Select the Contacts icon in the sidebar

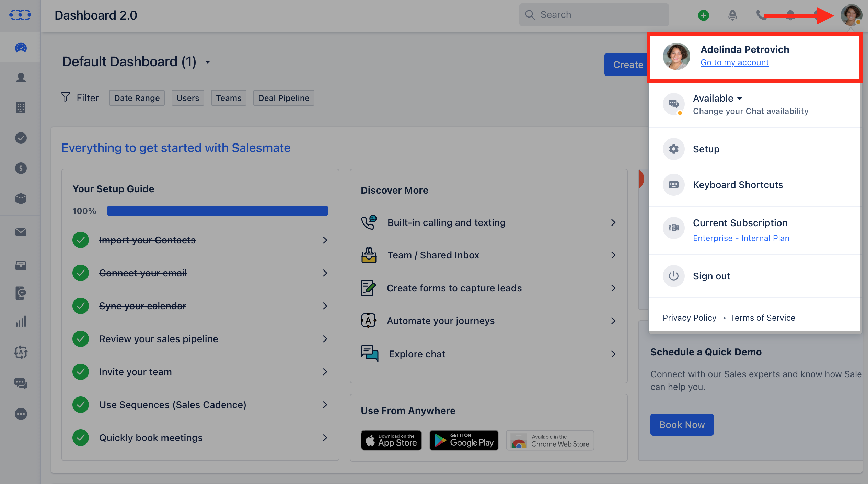pyautogui.click(x=20, y=78)
